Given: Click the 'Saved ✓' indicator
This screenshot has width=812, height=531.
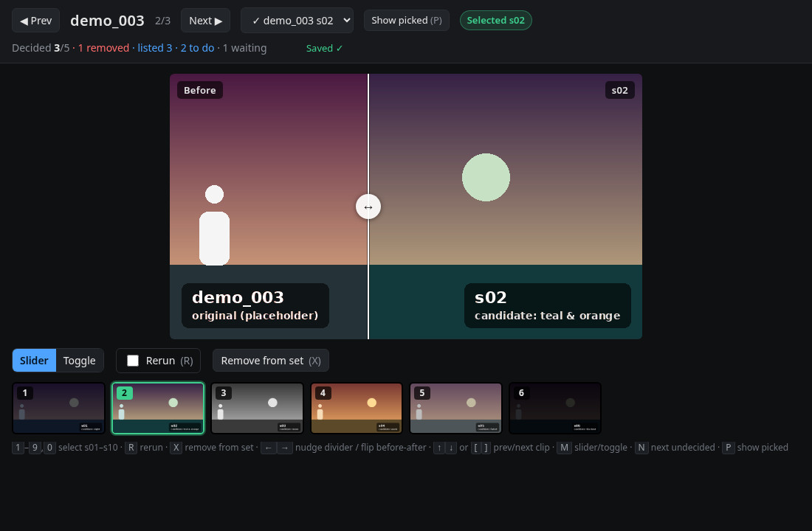Looking at the screenshot, I should (324, 48).
